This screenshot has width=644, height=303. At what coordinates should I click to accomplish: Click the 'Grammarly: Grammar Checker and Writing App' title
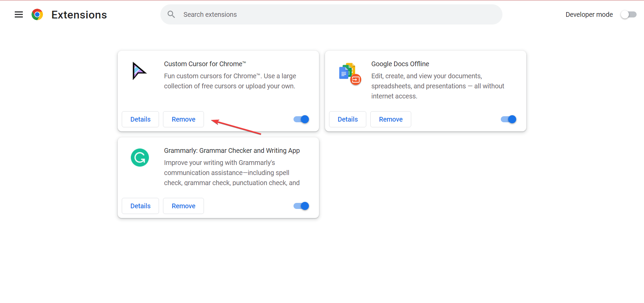(232, 150)
